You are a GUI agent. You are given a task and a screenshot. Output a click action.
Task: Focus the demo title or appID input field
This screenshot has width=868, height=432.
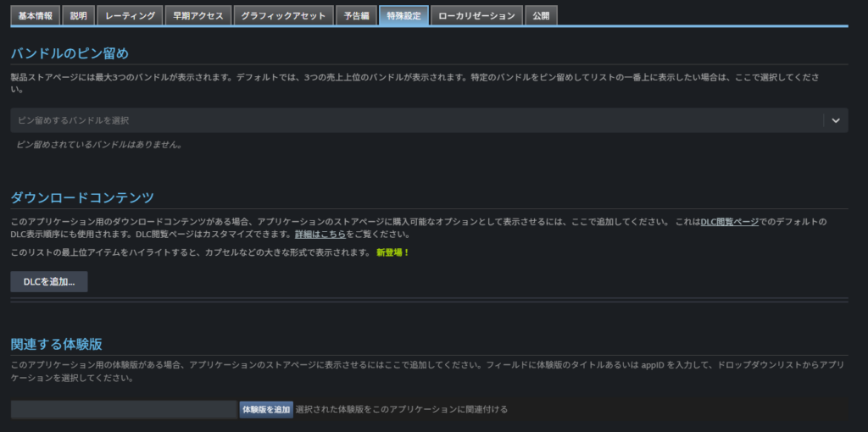(x=124, y=410)
